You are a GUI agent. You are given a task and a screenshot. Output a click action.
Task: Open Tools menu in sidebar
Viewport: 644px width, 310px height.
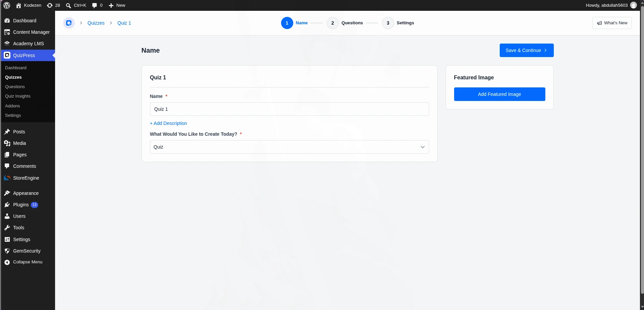[x=28, y=228]
